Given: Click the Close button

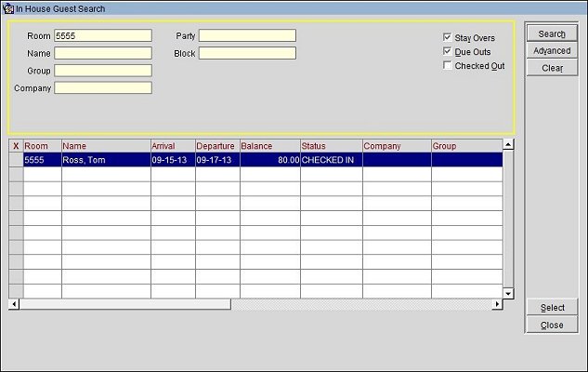Looking at the screenshot, I should pos(552,325).
